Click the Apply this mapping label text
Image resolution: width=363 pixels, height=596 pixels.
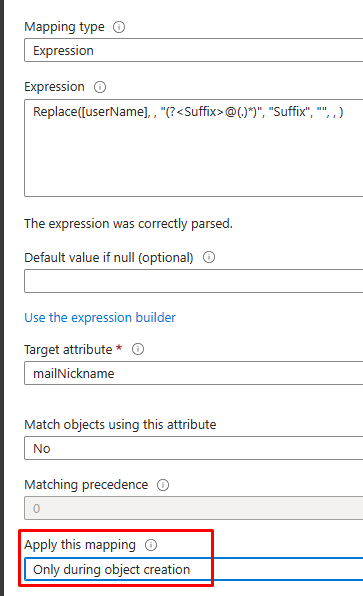(80, 545)
